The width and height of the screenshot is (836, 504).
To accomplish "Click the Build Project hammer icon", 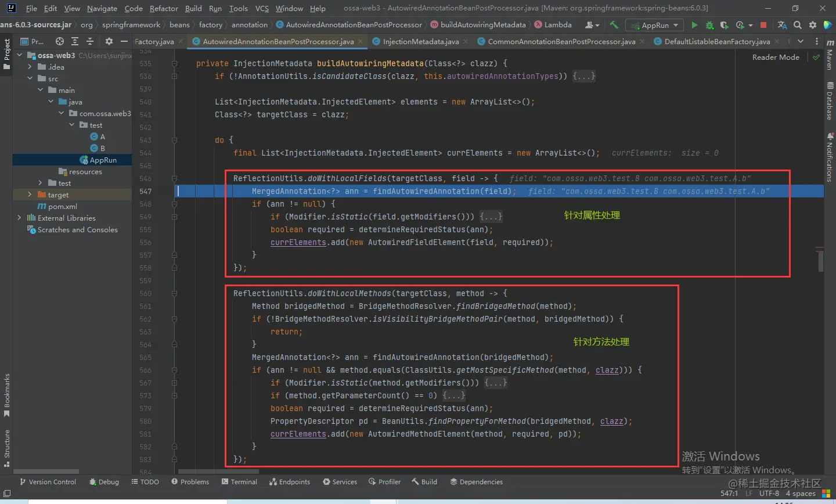I will pyautogui.click(x=614, y=25).
